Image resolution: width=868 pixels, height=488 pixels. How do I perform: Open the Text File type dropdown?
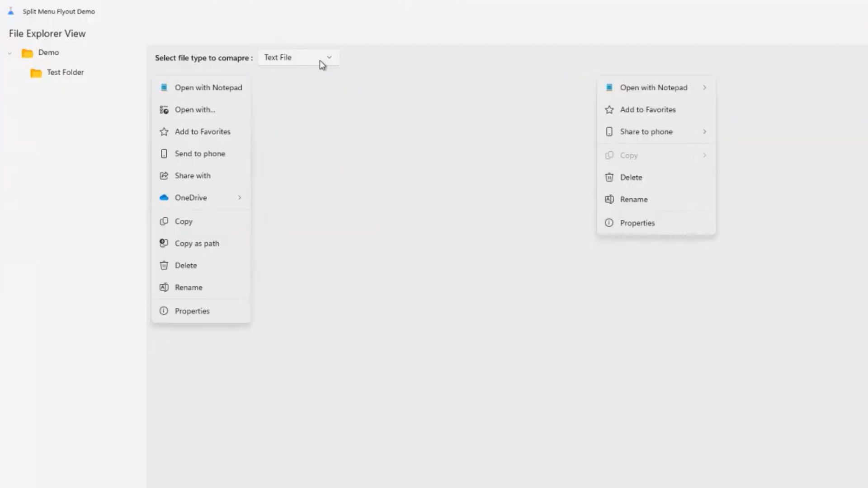[x=298, y=57]
